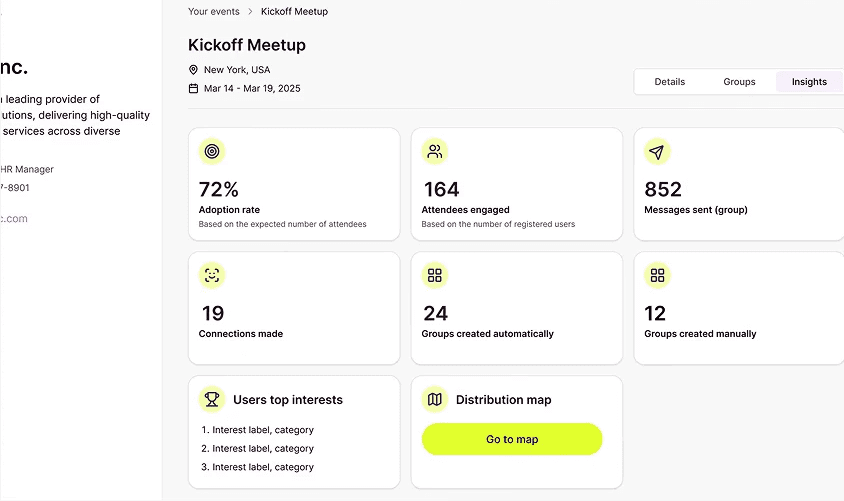Click grid icon on Groups created manually card
844x501 pixels.
tap(657, 276)
